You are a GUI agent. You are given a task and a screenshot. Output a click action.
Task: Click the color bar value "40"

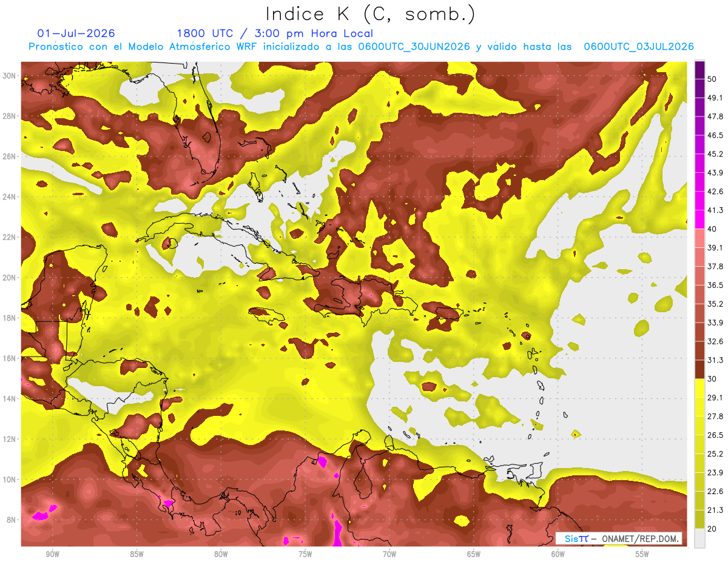coord(713,229)
